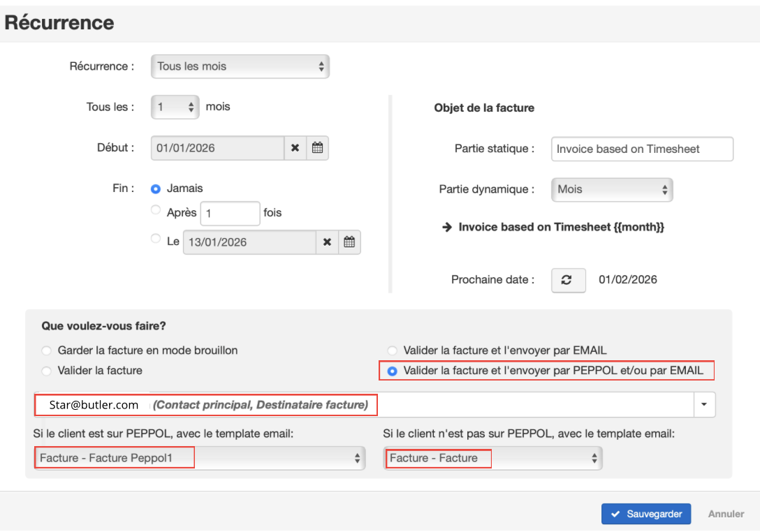The height and width of the screenshot is (532, 760).
Task: Clear the Le end date with X icon
Action: coord(327,242)
